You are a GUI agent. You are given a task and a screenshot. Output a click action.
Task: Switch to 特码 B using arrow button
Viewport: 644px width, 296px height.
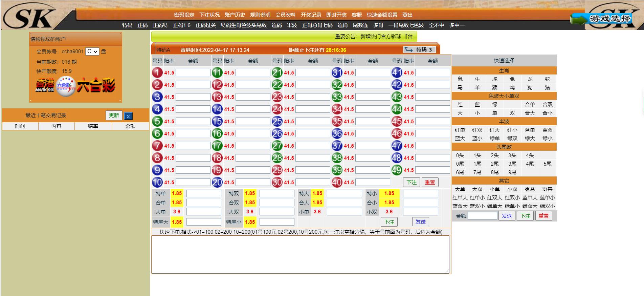[x=419, y=50]
